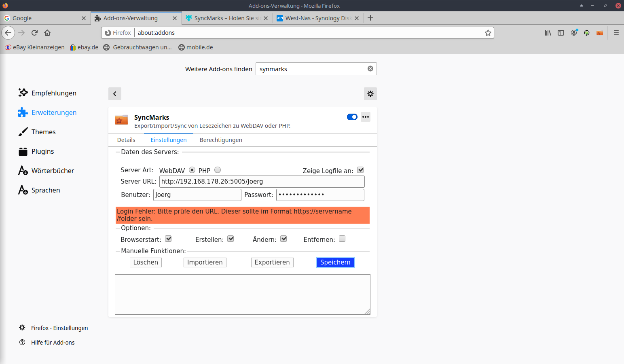Open the Firefox home page
624x364 pixels.
tap(47, 33)
